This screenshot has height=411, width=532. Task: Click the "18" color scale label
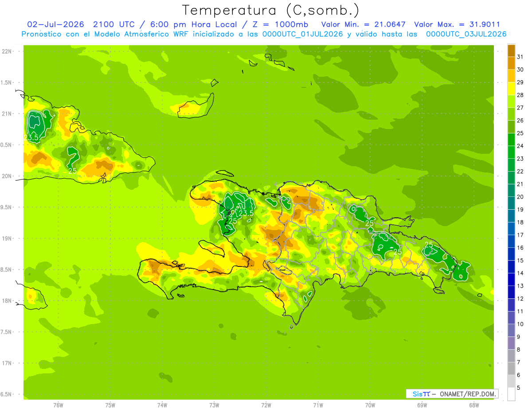[x=520, y=222]
